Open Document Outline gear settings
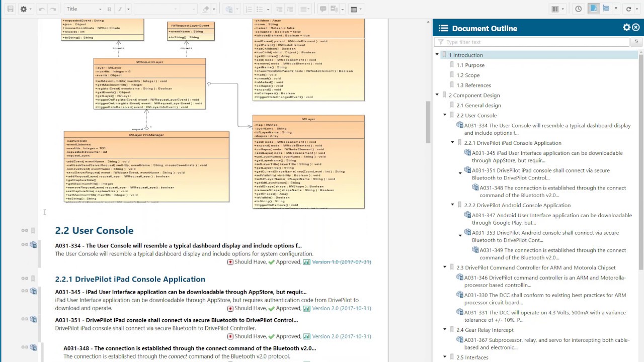Viewport: 644px width, 362px height. click(x=626, y=28)
